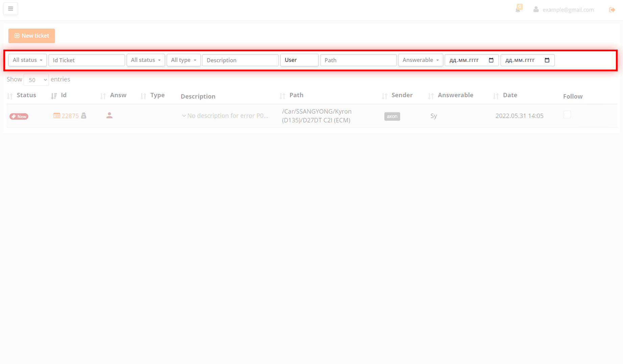Toggle the Follow checkbox for ticket 22875
623x364 pixels.
click(567, 114)
